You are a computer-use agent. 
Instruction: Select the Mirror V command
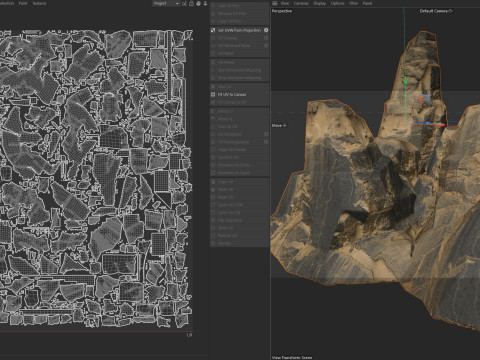(239, 119)
